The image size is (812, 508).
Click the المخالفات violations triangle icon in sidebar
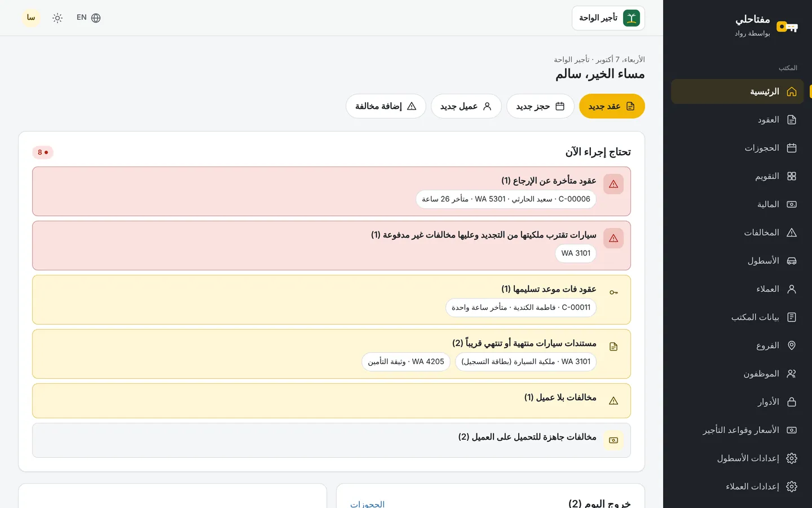click(792, 233)
